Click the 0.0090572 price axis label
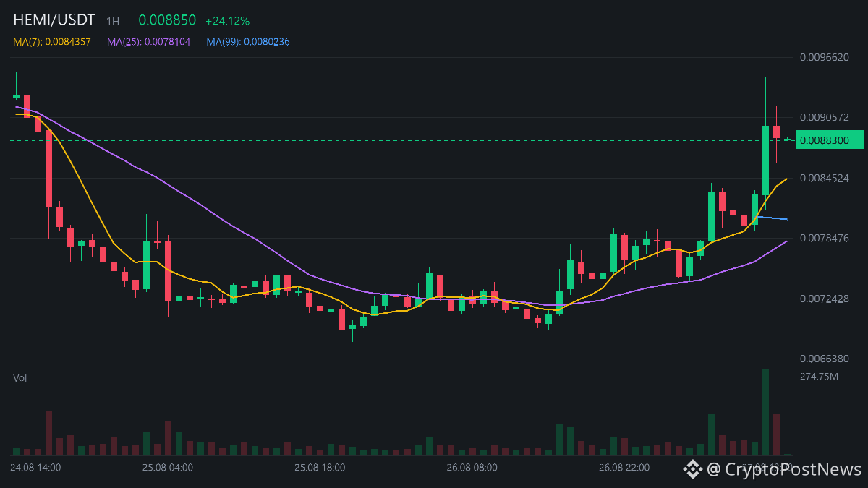This screenshot has height=488, width=868. (825, 117)
